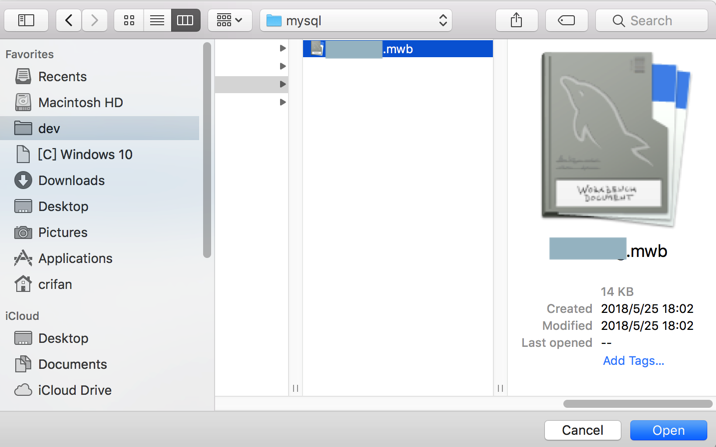Open Pictures from the sidebar
The height and width of the screenshot is (447, 716).
pyautogui.click(x=100, y=232)
